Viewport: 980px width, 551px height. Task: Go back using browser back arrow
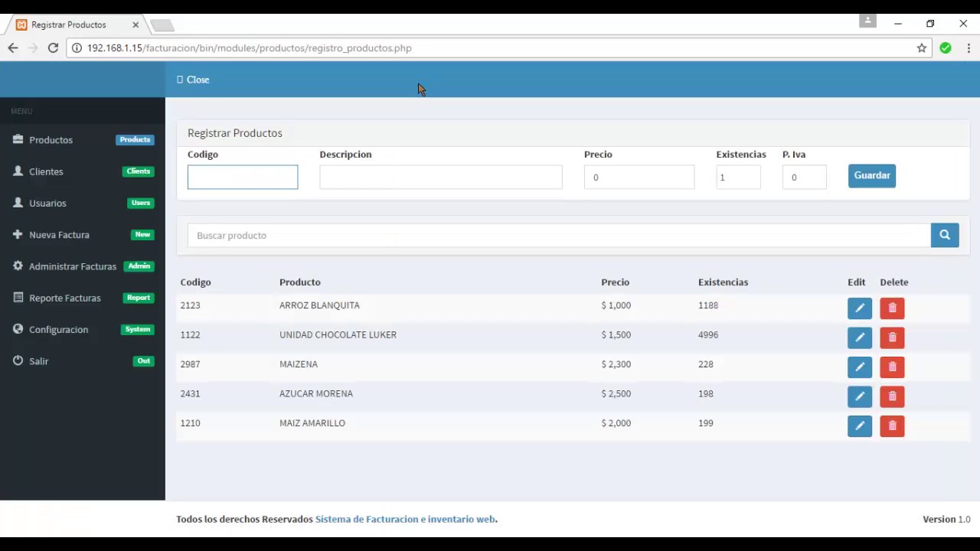[x=13, y=48]
